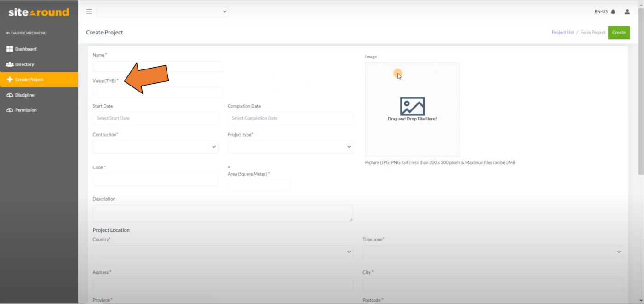
Task: Open the Construction dropdown
Action: (155, 146)
